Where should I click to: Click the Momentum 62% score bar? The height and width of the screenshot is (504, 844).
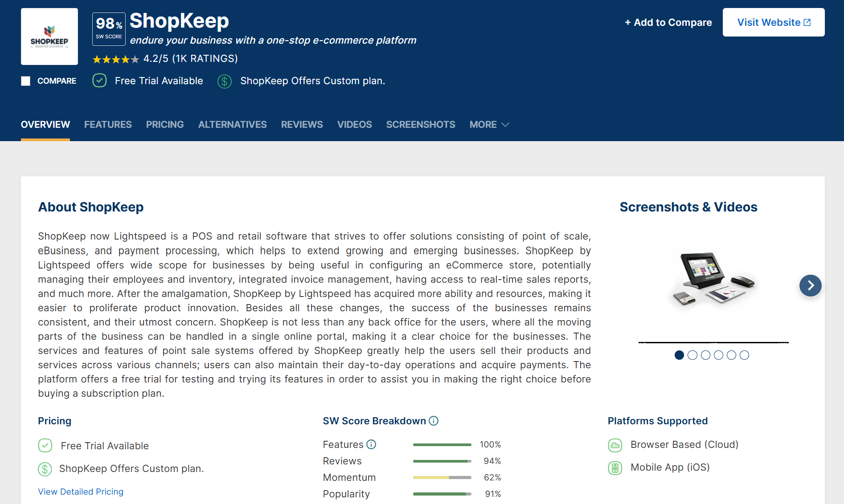[442, 478]
